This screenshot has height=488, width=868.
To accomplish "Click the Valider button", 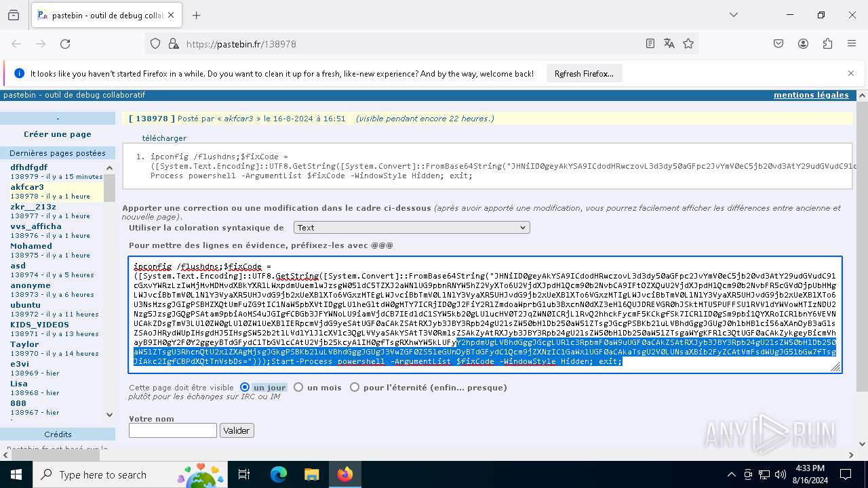I will 237,430.
